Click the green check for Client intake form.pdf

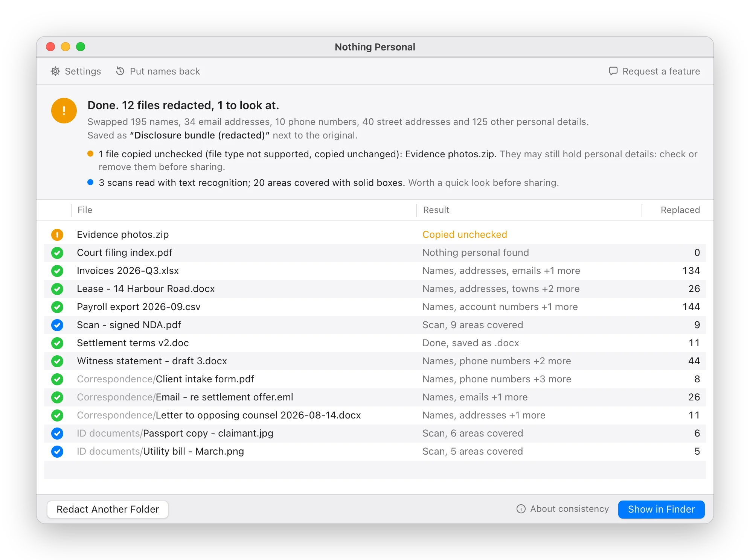click(57, 379)
